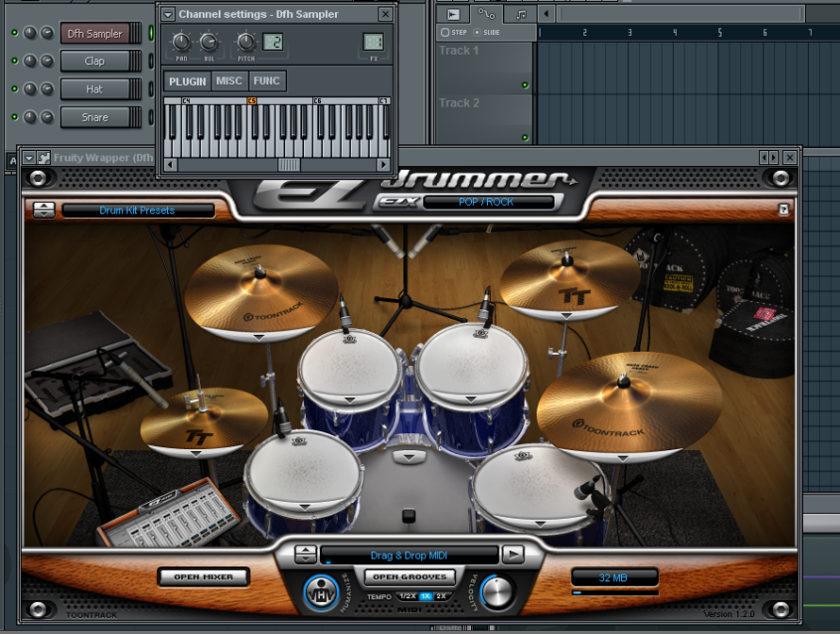Open the Channel settings window menu arrow

[x=168, y=14]
